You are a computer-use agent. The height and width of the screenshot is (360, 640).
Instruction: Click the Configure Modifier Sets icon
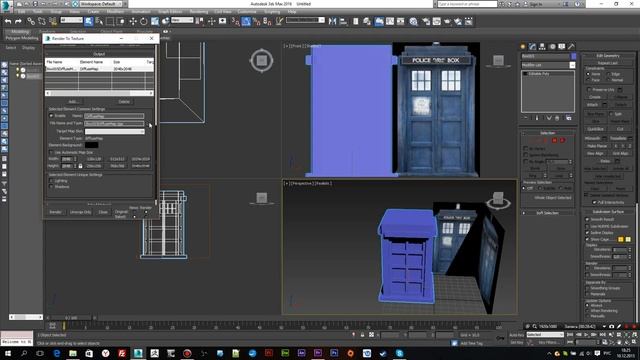568,118
